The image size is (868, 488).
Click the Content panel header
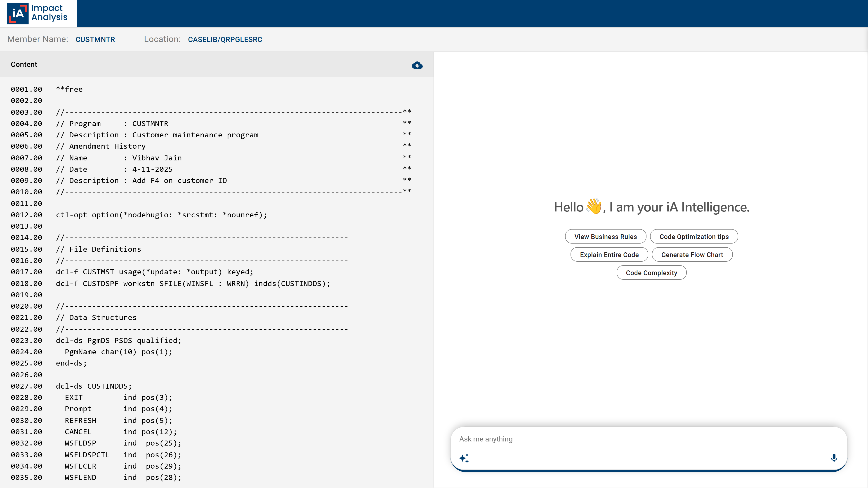point(217,64)
